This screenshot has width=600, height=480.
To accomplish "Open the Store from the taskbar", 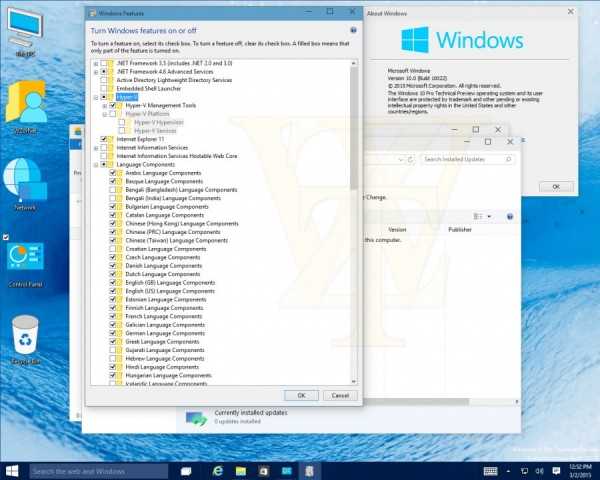I will (264, 471).
